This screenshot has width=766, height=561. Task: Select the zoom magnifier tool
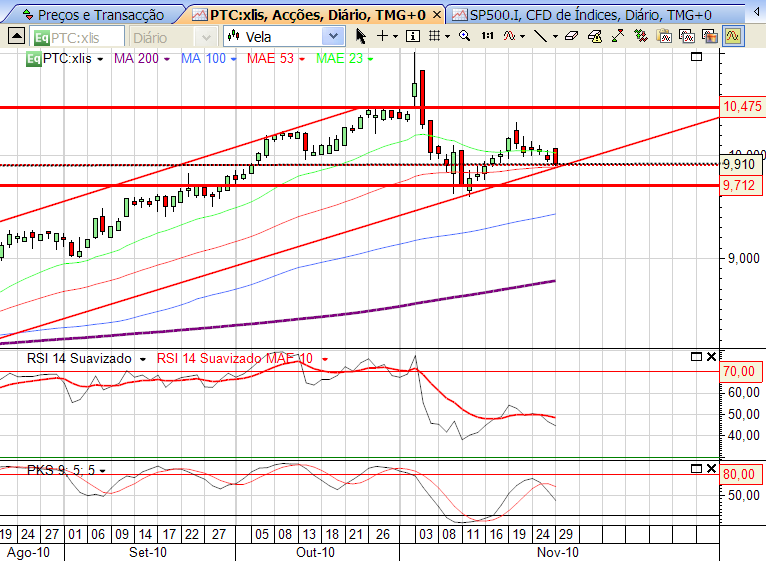465,36
